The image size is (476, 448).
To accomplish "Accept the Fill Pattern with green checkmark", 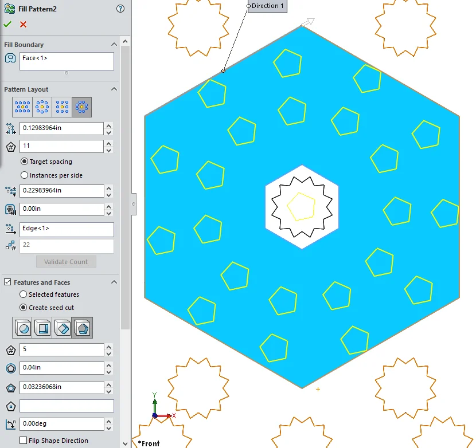I will click(7, 24).
